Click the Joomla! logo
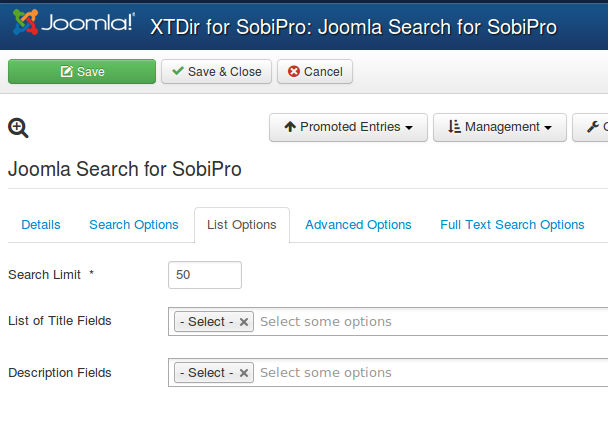The height and width of the screenshot is (427, 608). tap(74, 22)
